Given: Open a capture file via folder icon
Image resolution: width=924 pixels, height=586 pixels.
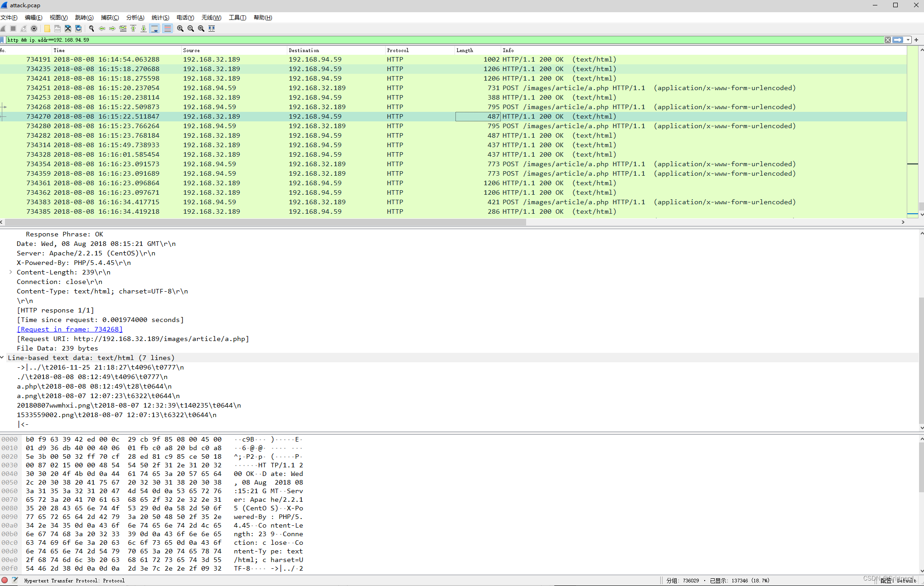Looking at the screenshot, I should coord(47,29).
